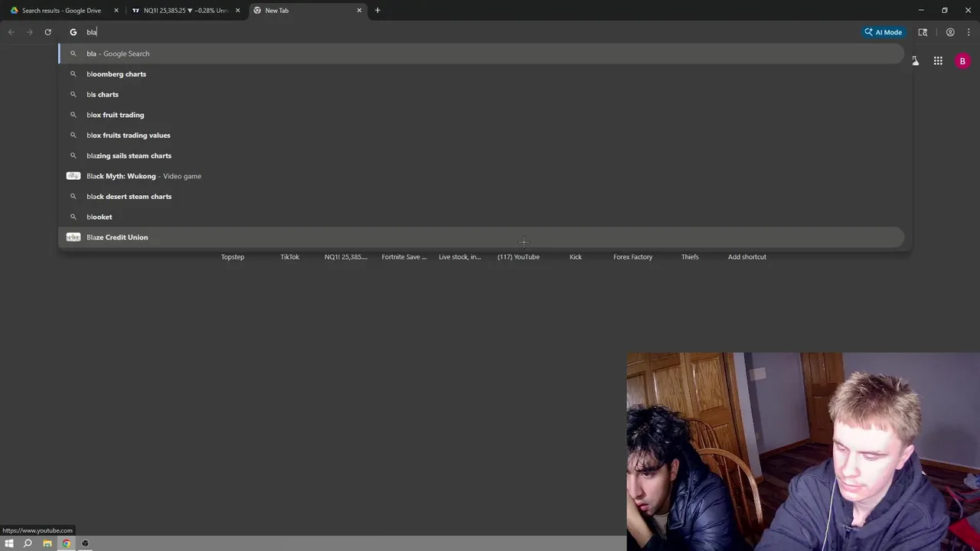Select 'blox fruits trading values' suggestion

click(x=481, y=135)
